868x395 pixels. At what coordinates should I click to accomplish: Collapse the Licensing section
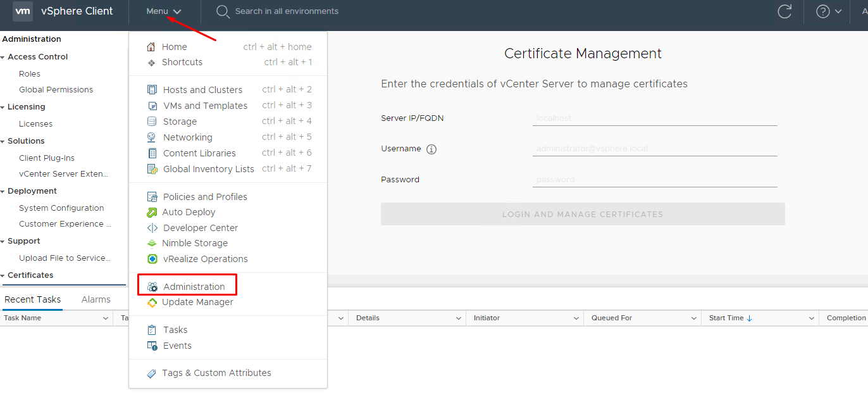pyautogui.click(x=3, y=107)
